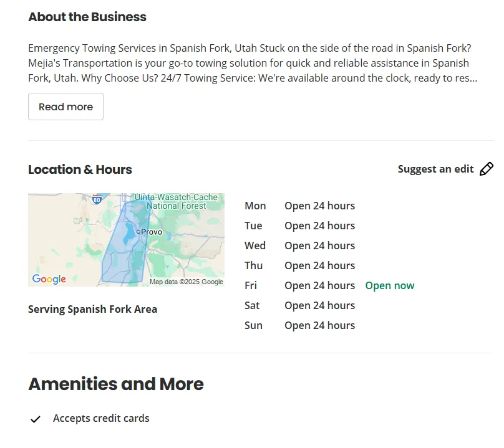Expand description with Read more button
Screen dimensions: 504x448
click(65, 107)
